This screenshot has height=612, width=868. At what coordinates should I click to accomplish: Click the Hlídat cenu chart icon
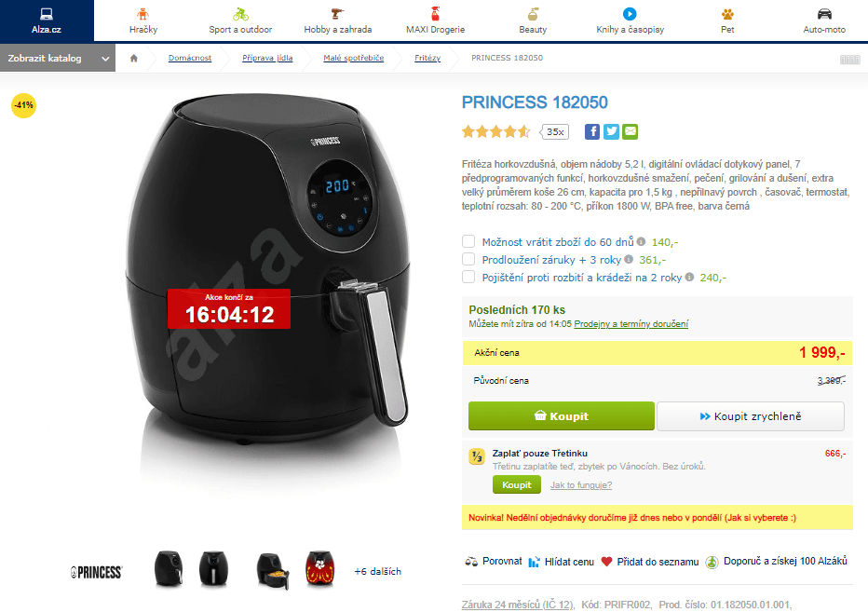click(x=534, y=562)
